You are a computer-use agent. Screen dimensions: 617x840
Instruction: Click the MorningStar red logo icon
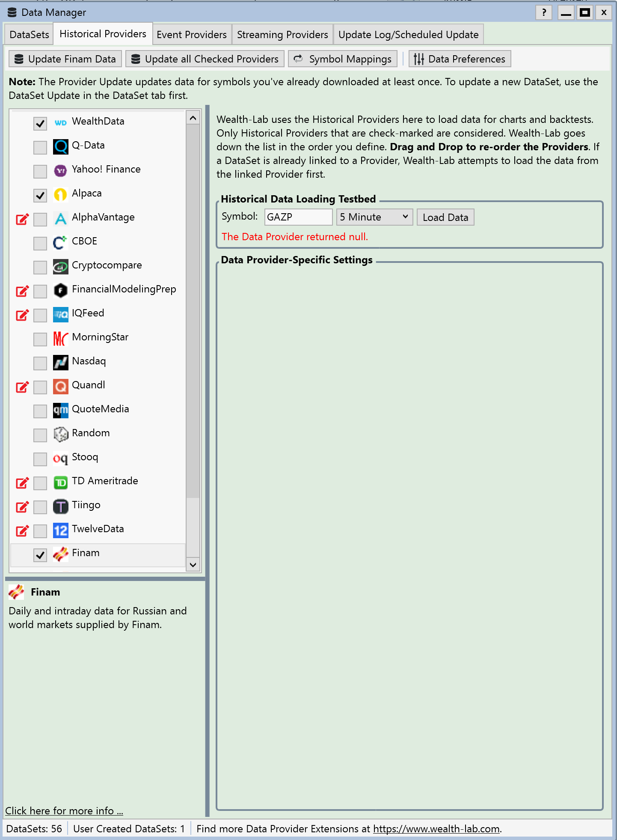coord(60,339)
